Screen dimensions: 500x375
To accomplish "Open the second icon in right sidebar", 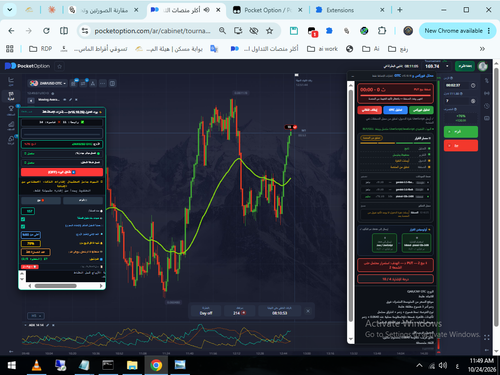I will pos(487,93).
